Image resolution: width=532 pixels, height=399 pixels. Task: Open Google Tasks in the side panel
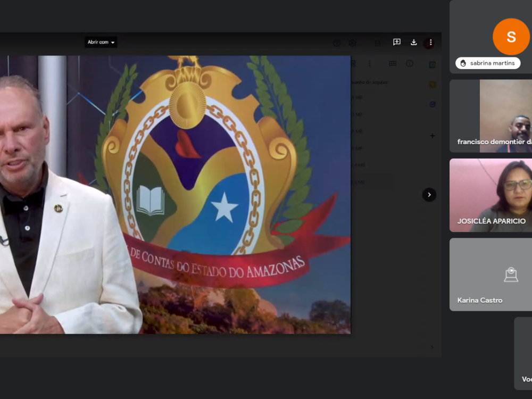432,104
